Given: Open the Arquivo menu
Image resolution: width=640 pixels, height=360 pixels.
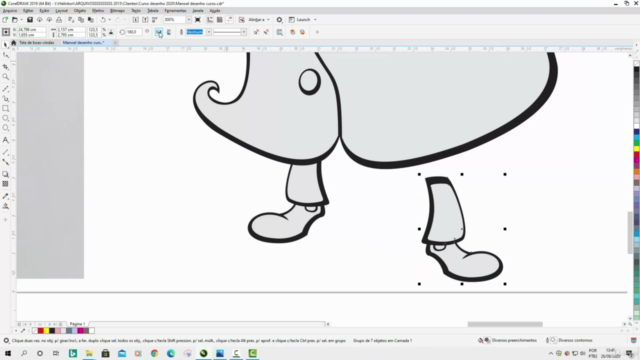Looking at the screenshot, I should 10,11.
